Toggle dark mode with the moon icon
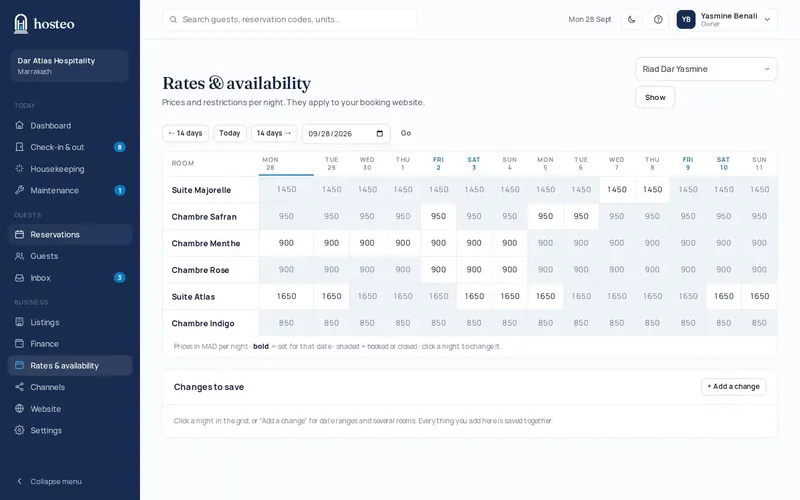The height and width of the screenshot is (500, 800). [x=632, y=19]
